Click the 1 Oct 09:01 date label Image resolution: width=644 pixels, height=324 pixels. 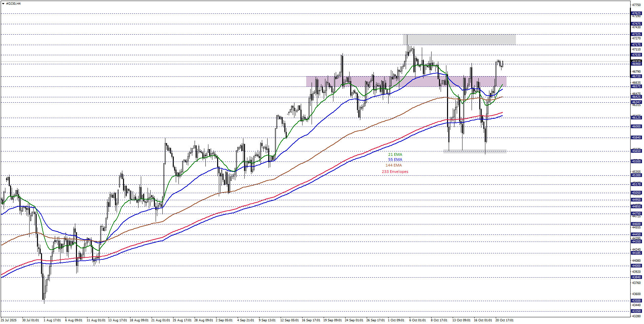396,320
